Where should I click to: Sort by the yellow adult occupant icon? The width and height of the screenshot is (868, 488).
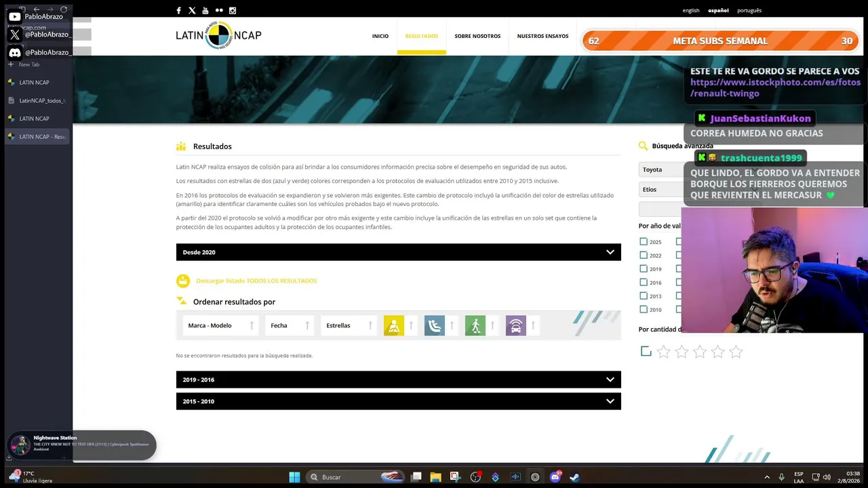[394, 325]
